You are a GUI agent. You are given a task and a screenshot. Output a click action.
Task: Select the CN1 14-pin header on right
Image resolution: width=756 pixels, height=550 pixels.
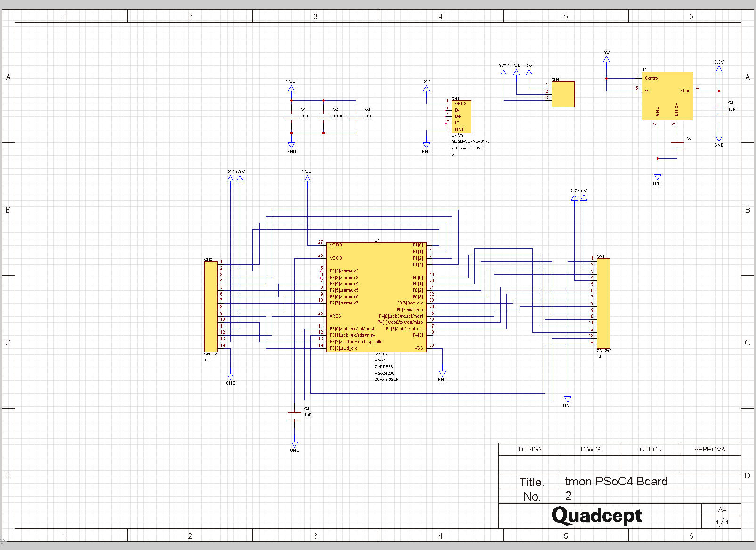click(603, 303)
